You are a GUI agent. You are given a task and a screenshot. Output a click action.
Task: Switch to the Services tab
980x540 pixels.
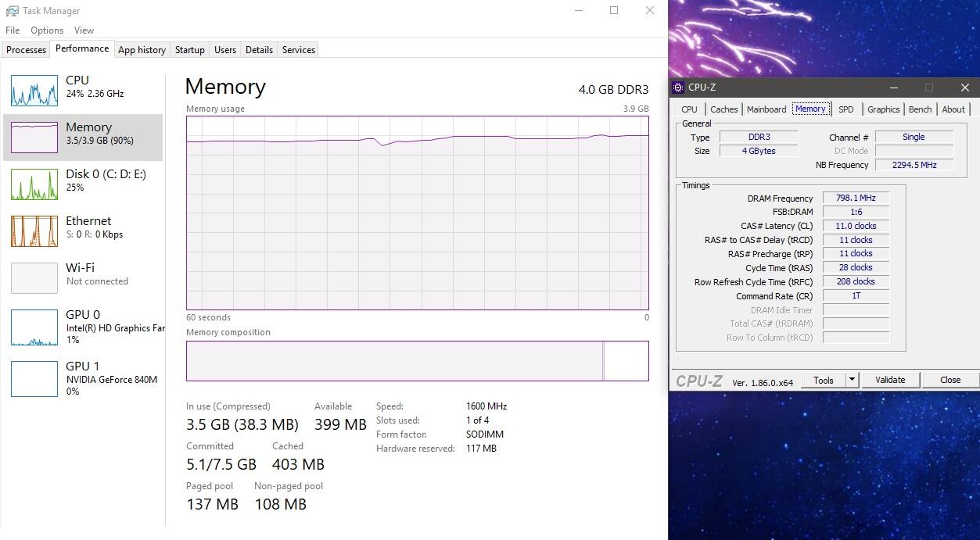point(299,49)
